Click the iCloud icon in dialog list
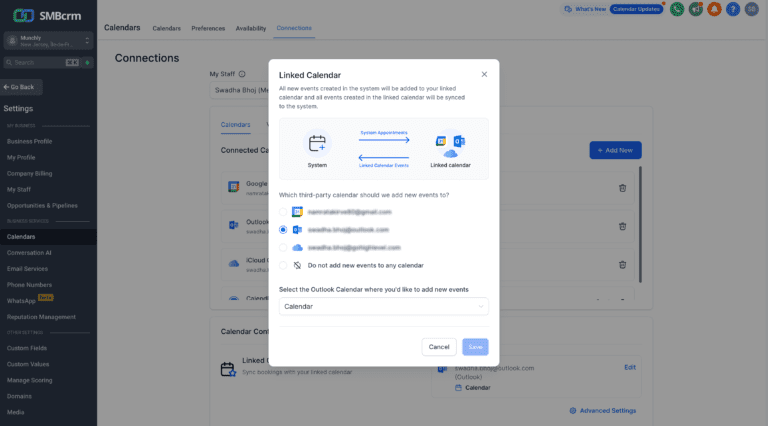768x426 pixels. point(297,248)
